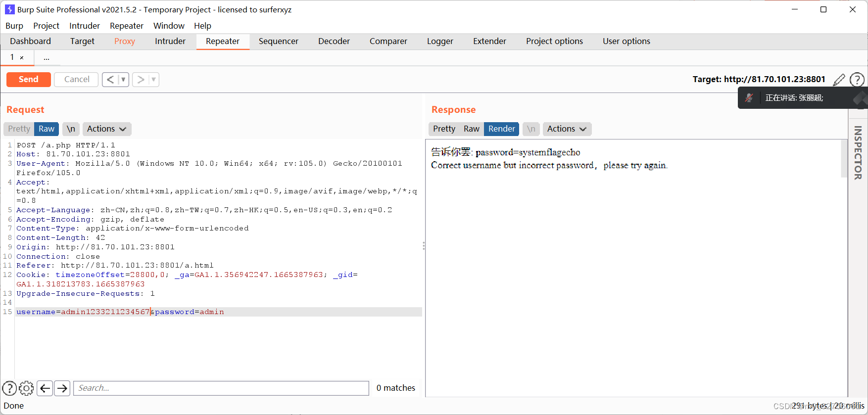The width and height of the screenshot is (868, 415).
Task: Open the User options tab
Action: click(627, 42)
